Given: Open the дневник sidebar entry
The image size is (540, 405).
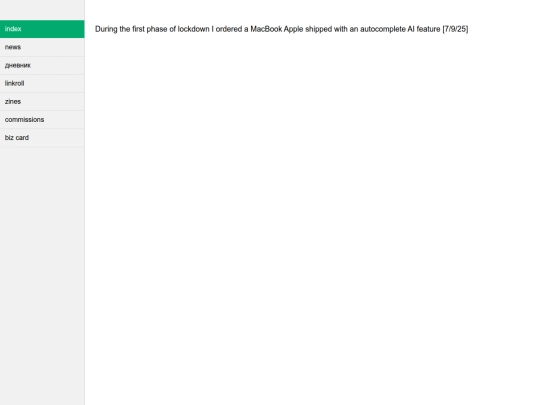Looking at the screenshot, I should (42, 65).
